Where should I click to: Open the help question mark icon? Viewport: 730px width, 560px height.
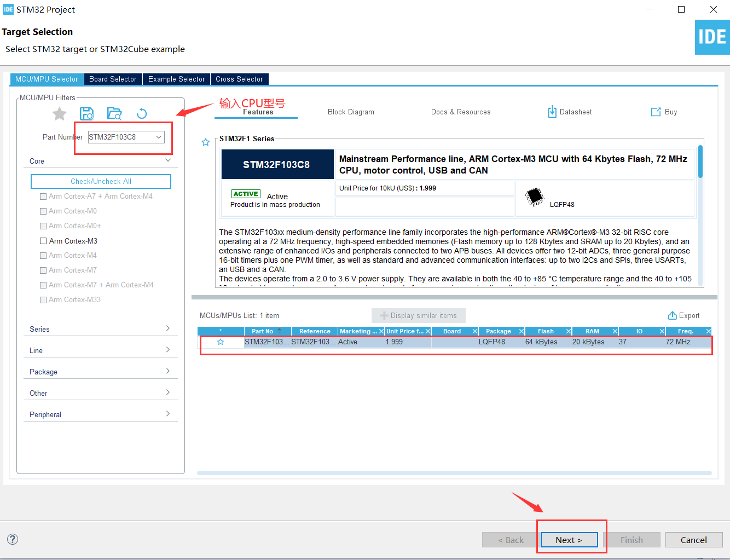13,539
